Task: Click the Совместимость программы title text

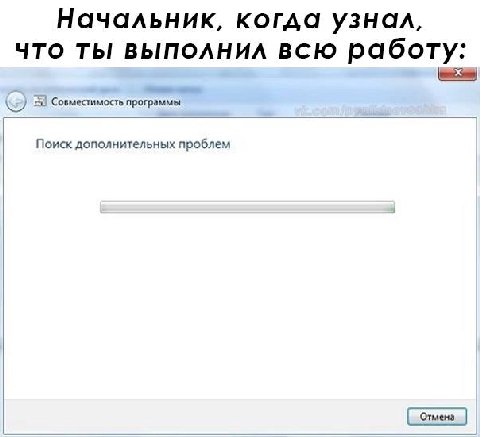Action: [116, 102]
